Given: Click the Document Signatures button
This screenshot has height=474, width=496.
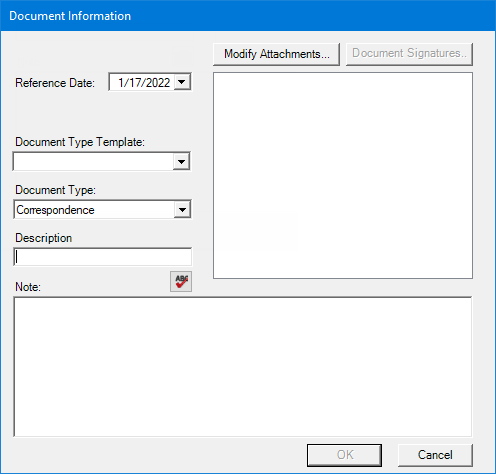Looking at the screenshot, I should coord(409,54).
